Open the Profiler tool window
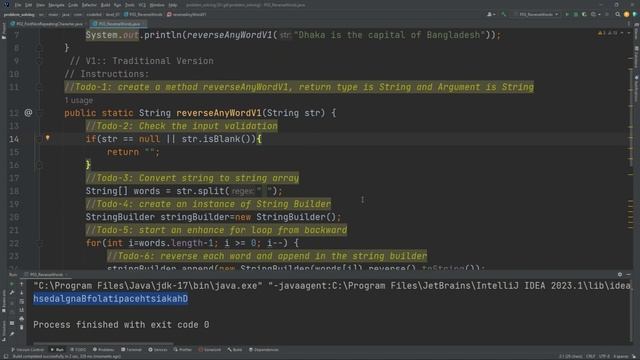This screenshot has height=360, width=640. [x=182, y=350]
